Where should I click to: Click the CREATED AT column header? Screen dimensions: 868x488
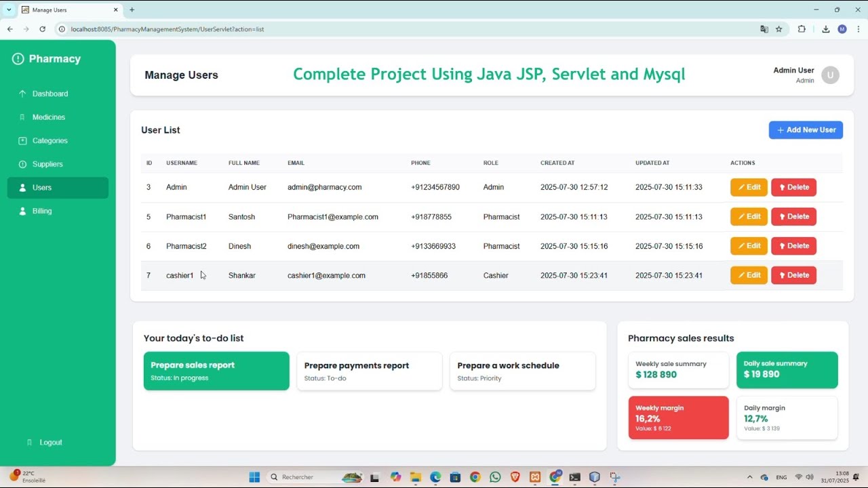(x=557, y=163)
